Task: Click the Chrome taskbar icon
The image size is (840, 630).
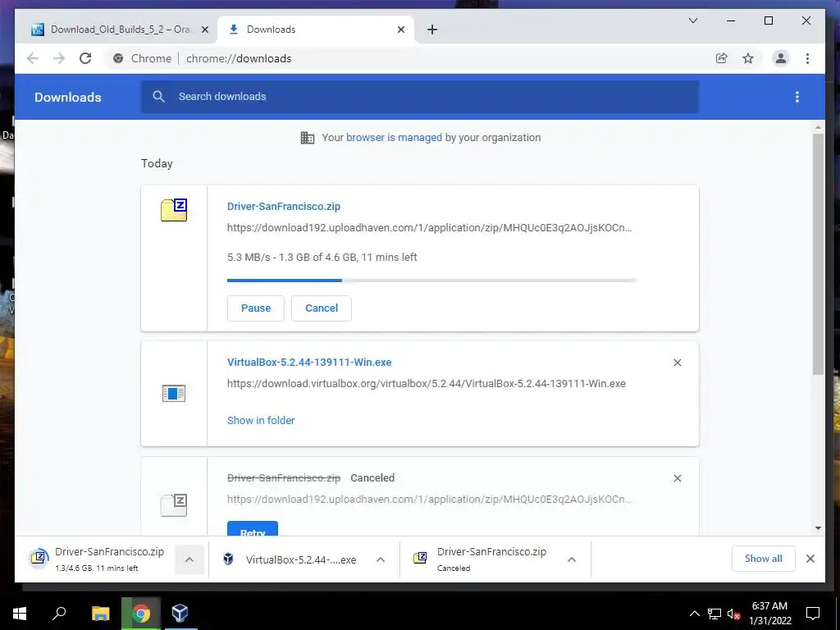Action: click(x=141, y=614)
